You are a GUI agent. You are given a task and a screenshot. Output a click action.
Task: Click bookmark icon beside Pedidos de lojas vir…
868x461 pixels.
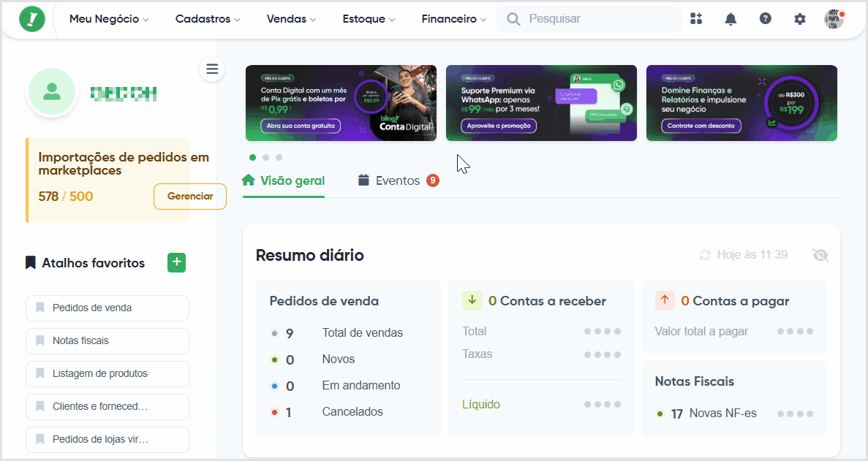coord(40,439)
